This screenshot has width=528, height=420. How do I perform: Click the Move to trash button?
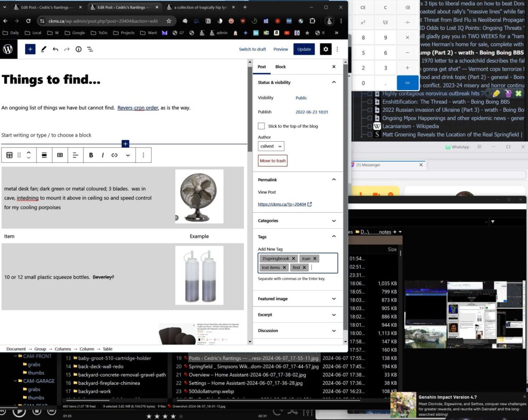coord(273,161)
